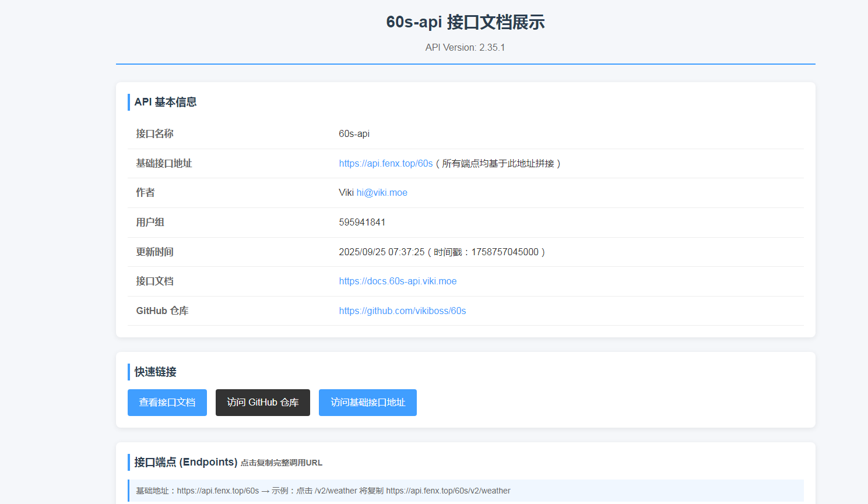This screenshot has width=868, height=504.
Task: Click the 快速链接 section heading
Action: [155, 372]
